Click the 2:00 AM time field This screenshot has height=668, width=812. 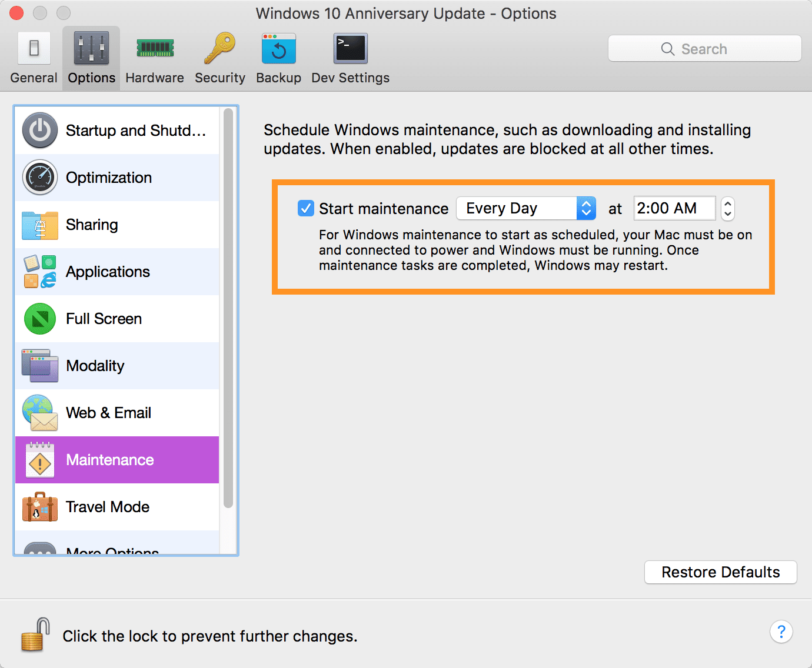coord(674,208)
